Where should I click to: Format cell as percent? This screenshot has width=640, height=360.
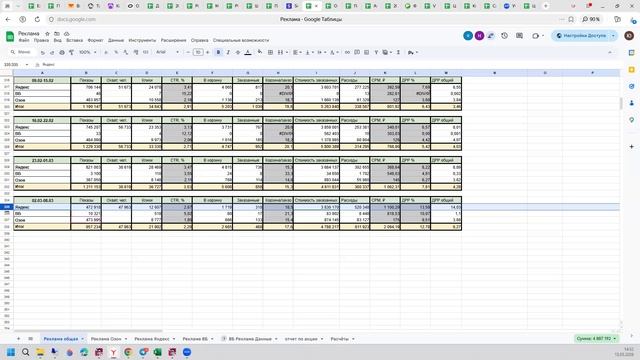116,52
